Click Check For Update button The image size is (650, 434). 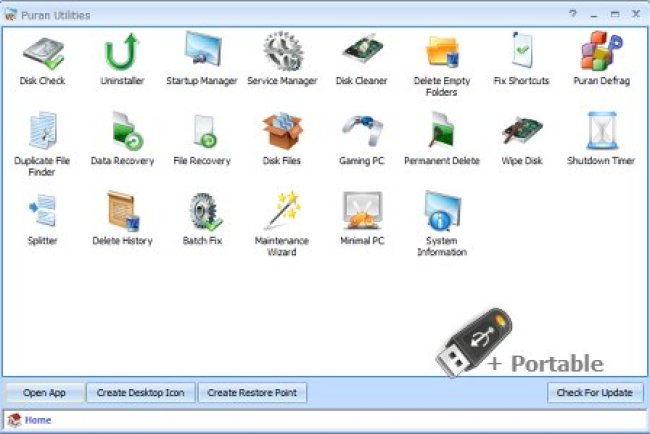(595, 393)
